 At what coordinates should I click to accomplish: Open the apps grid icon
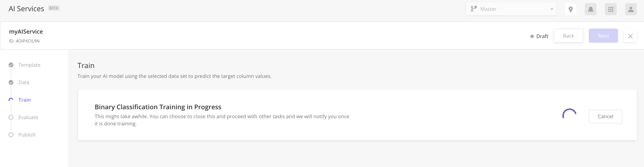611,9
